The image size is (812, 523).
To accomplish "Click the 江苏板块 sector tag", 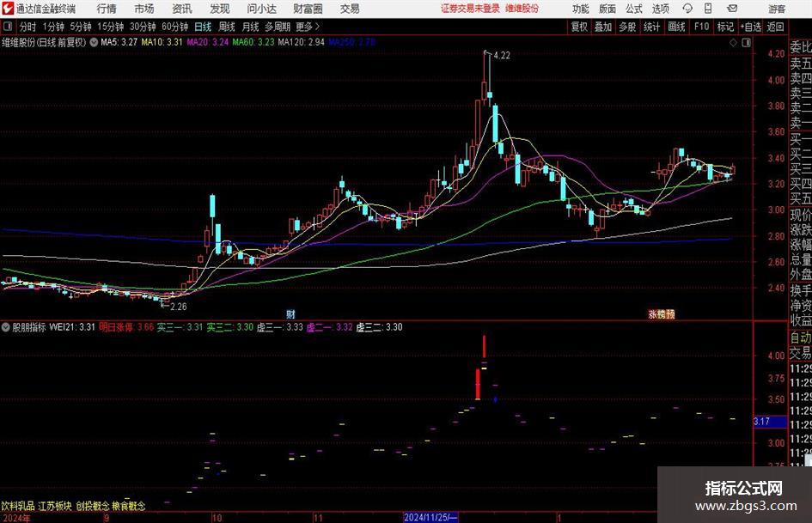I will (x=55, y=506).
